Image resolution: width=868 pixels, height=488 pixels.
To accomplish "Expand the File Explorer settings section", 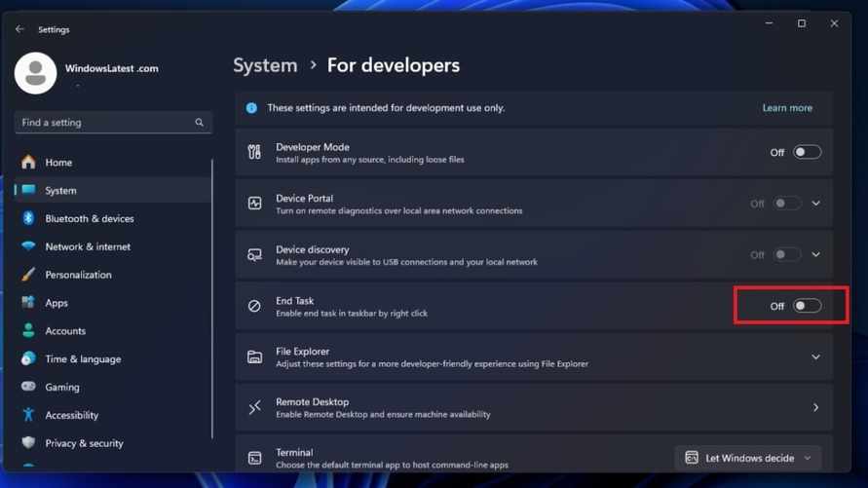I will pos(816,357).
